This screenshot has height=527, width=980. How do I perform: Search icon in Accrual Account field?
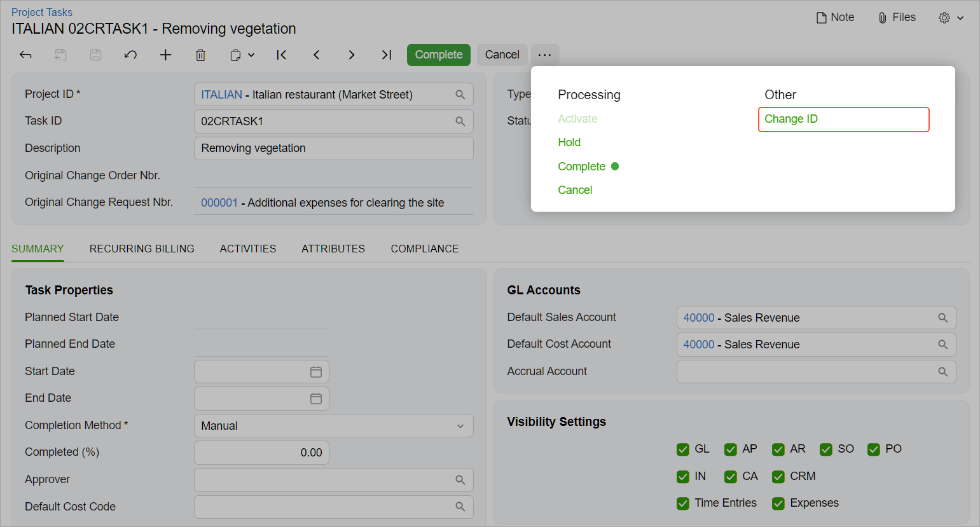(943, 372)
